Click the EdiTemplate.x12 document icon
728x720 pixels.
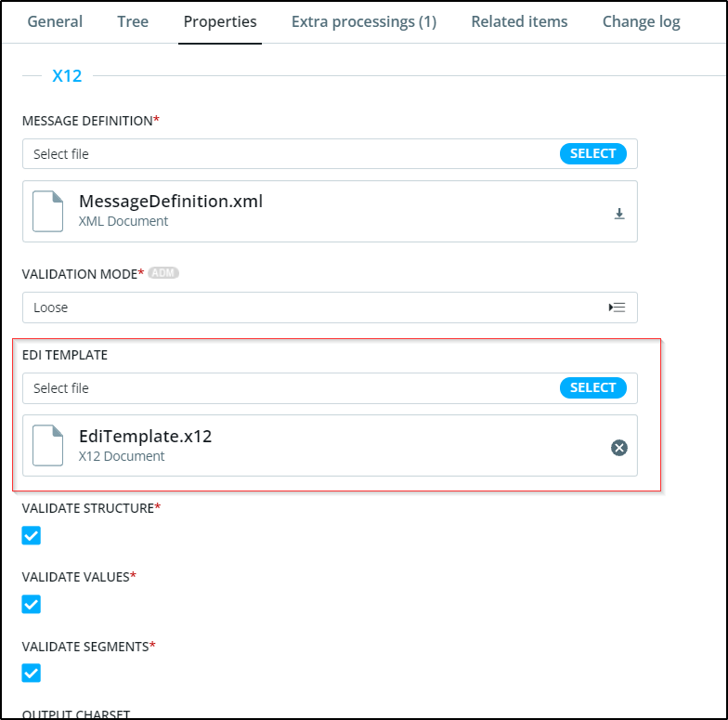click(x=48, y=445)
